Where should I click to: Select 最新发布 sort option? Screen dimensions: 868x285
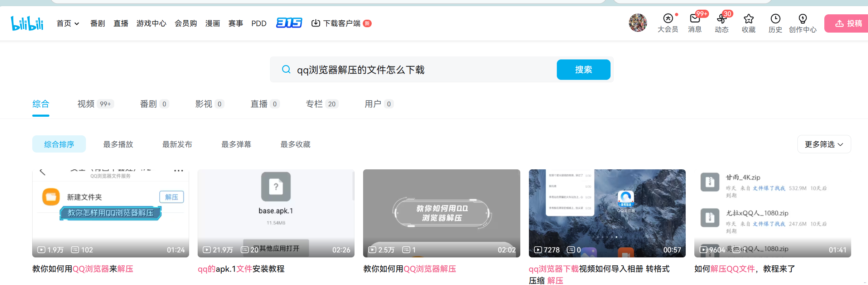177,144
